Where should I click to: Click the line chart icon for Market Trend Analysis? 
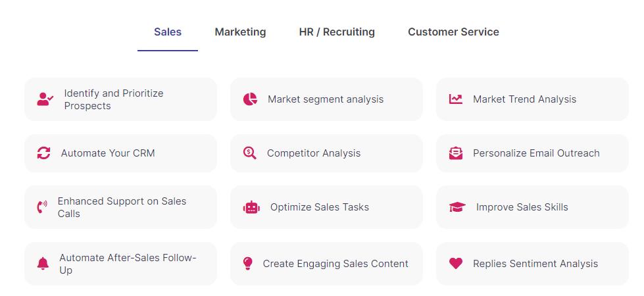[x=456, y=99]
